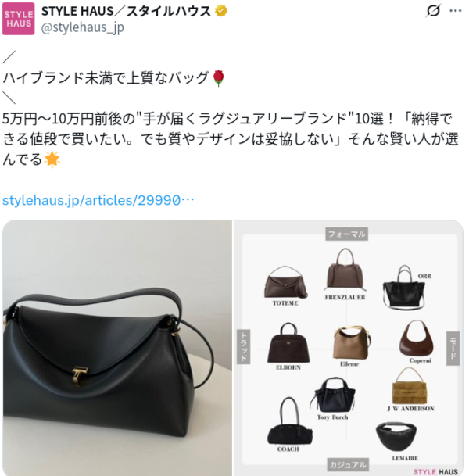Open the STYLE HAUS／スタイルハウス display name

126,11
